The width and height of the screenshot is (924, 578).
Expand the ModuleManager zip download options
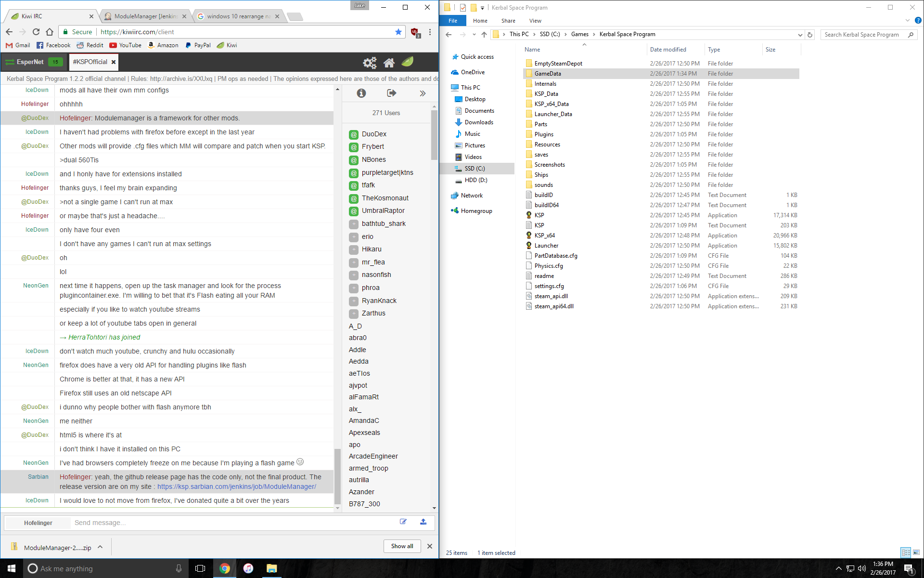click(x=100, y=547)
